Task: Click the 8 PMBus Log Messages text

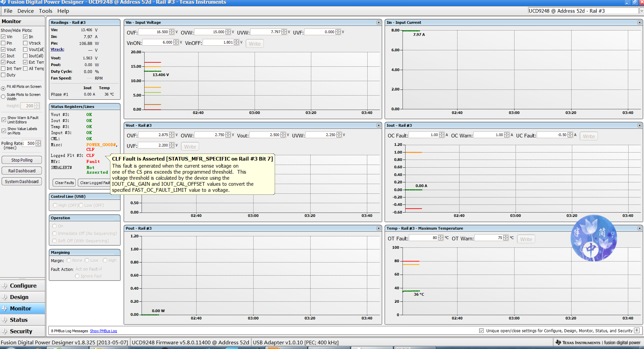Action: (69, 331)
